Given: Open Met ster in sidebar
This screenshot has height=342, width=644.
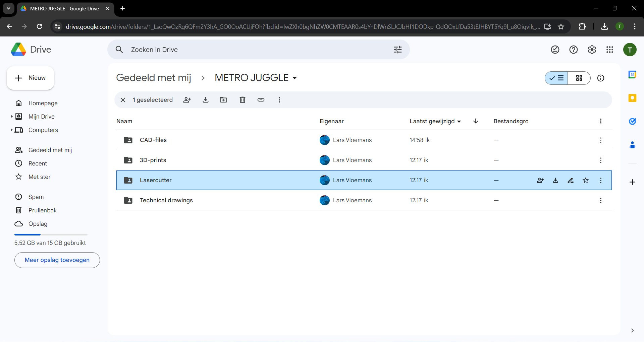Looking at the screenshot, I should [x=40, y=177].
